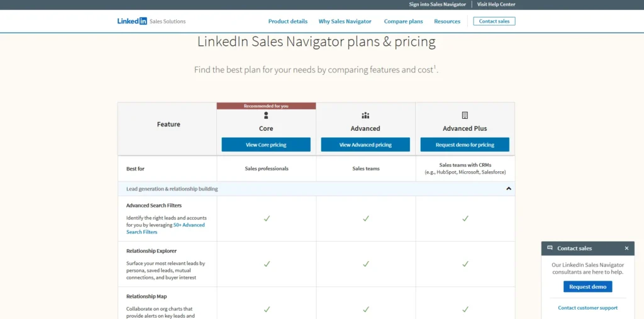Click the Recommended for you banner
Viewport: 644px width, 319px height.
click(x=266, y=106)
